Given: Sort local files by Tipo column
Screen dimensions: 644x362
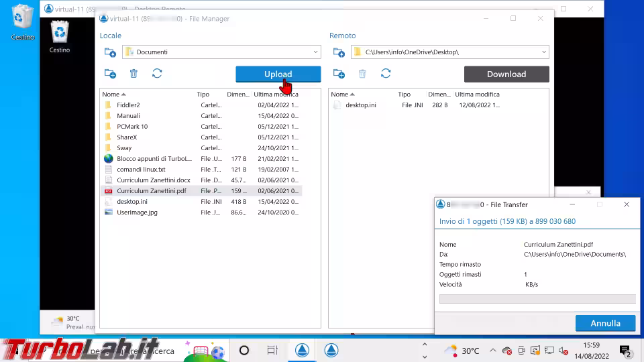Looking at the screenshot, I should pyautogui.click(x=203, y=95).
